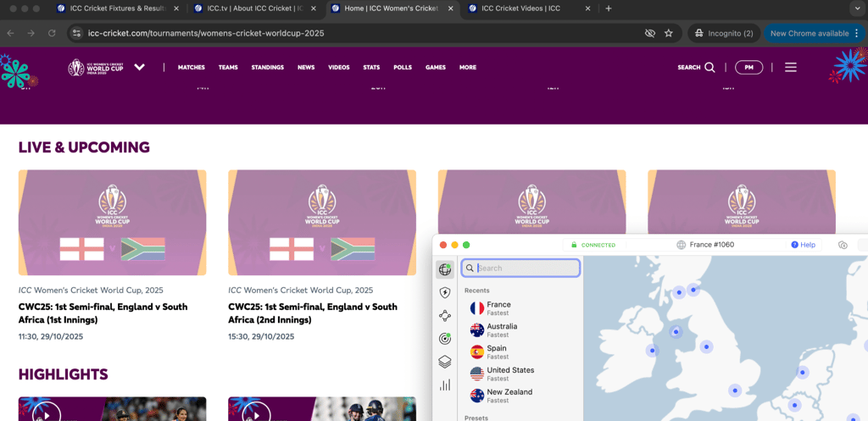Click the ICC site search magnifier icon
This screenshot has width=868, height=421.
point(709,68)
